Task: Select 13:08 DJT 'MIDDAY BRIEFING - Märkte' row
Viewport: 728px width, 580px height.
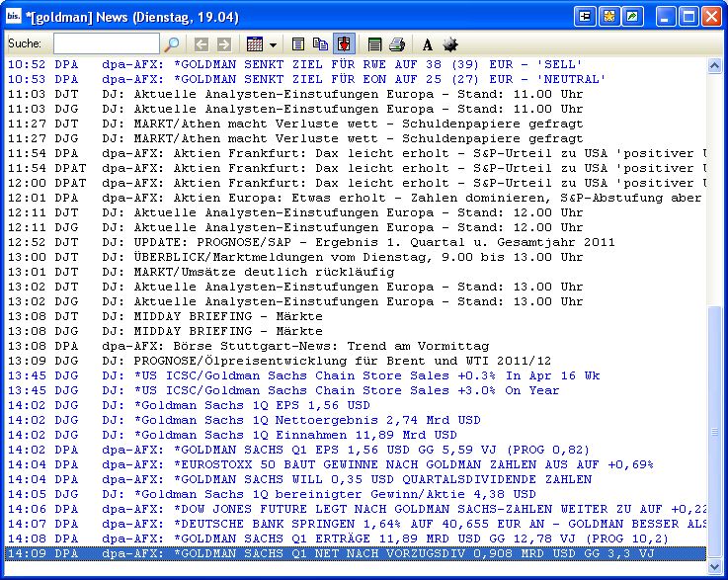Action: [357, 317]
